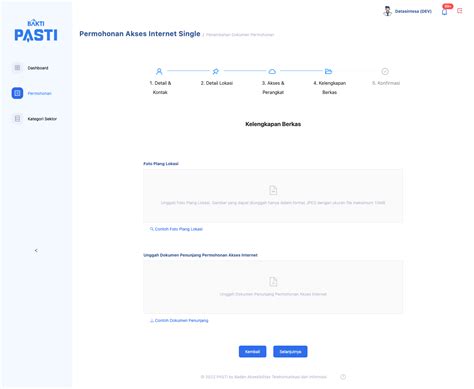Click the BAKTI PASTI logo
The width and height of the screenshot is (474, 389).
pyautogui.click(x=36, y=31)
